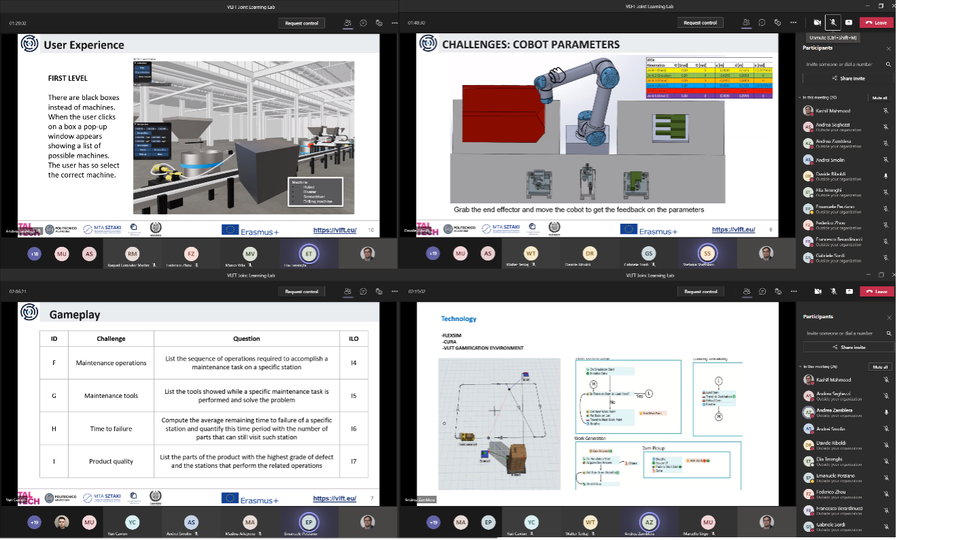Open vlft.eu link on Cobot Parameters slide
Viewport: 980px width, 540px height.
click(733, 230)
